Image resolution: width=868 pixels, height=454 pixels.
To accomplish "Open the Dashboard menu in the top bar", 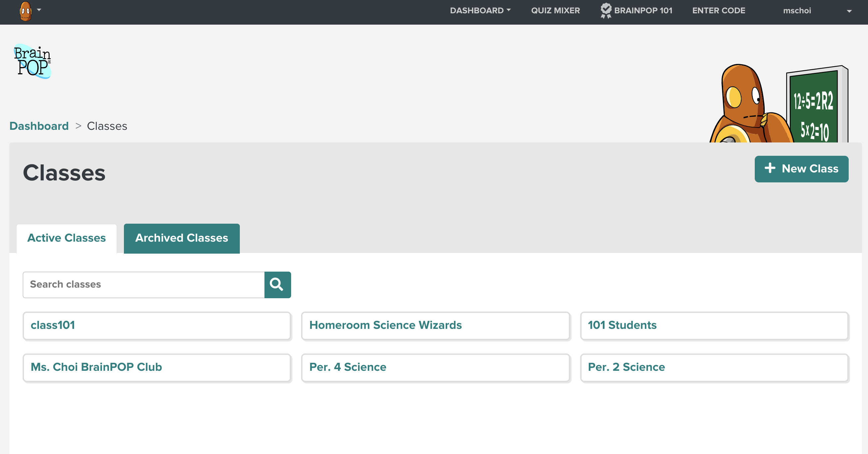I will pyautogui.click(x=480, y=10).
